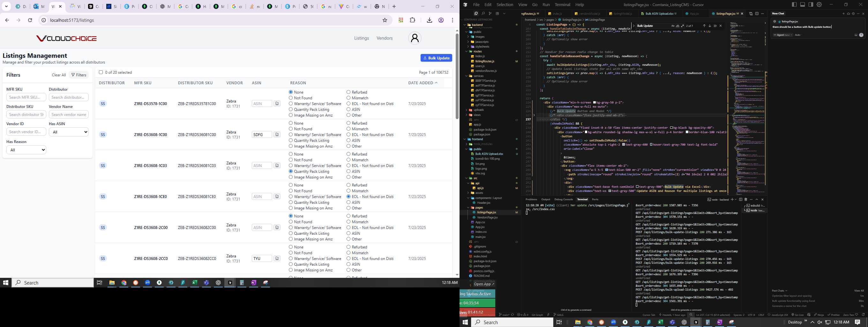868x327 pixels.
Task: Open Chrome extensions puzzle icon
Action: 412,20
